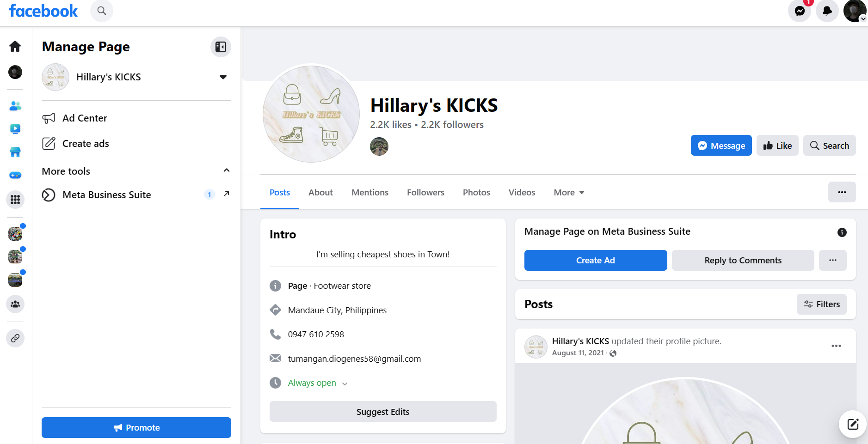Image resolution: width=868 pixels, height=444 pixels.
Task: Like the Hillary's KICKS page
Action: pyautogui.click(x=777, y=146)
